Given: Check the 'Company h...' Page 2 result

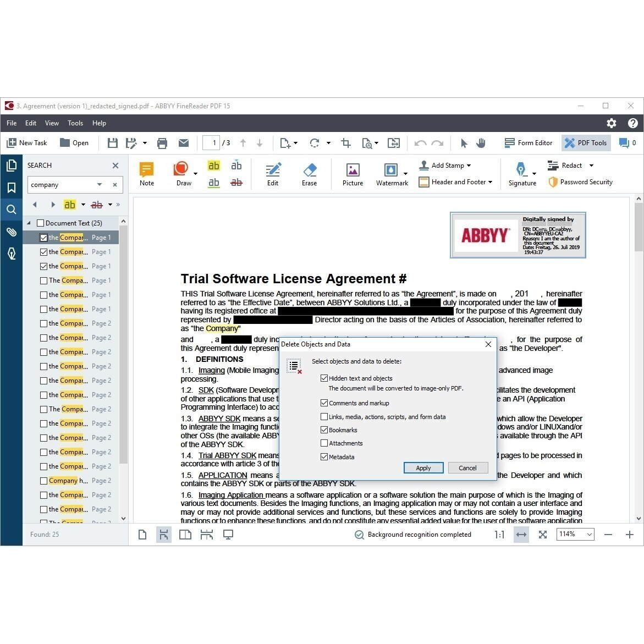Looking at the screenshot, I should coord(43,481).
